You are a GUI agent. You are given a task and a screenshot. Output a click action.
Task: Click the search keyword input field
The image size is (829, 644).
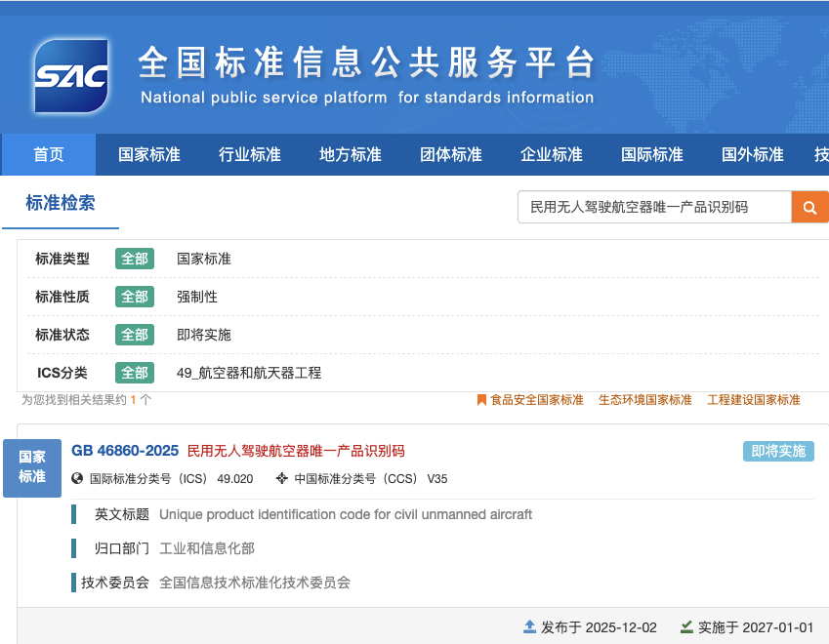pos(653,207)
